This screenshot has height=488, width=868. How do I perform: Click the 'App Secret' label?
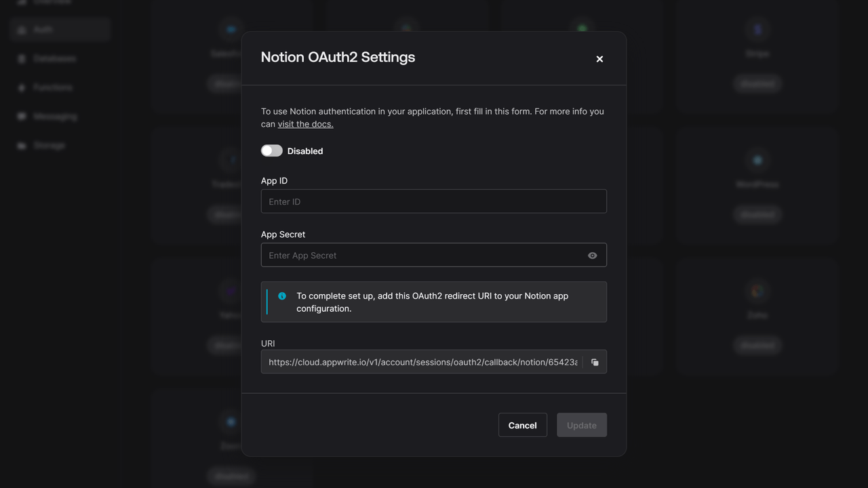click(x=283, y=235)
